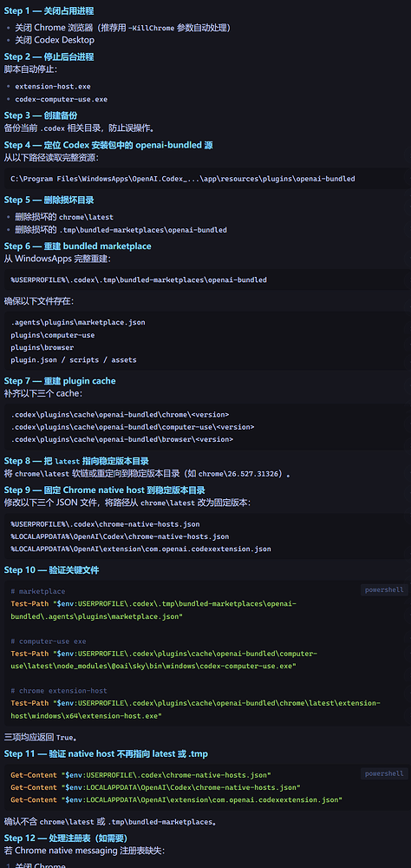Click plugins\computer-use line
This screenshot has height=868, width=411.
point(53,334)
